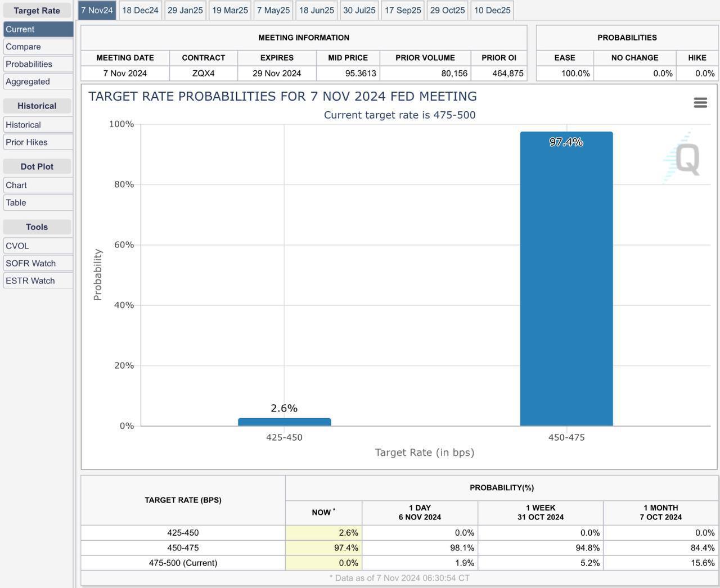
Task: Click the 97.4% bar for 450-475
Action: pyautogui.click(x=566, y=279)
